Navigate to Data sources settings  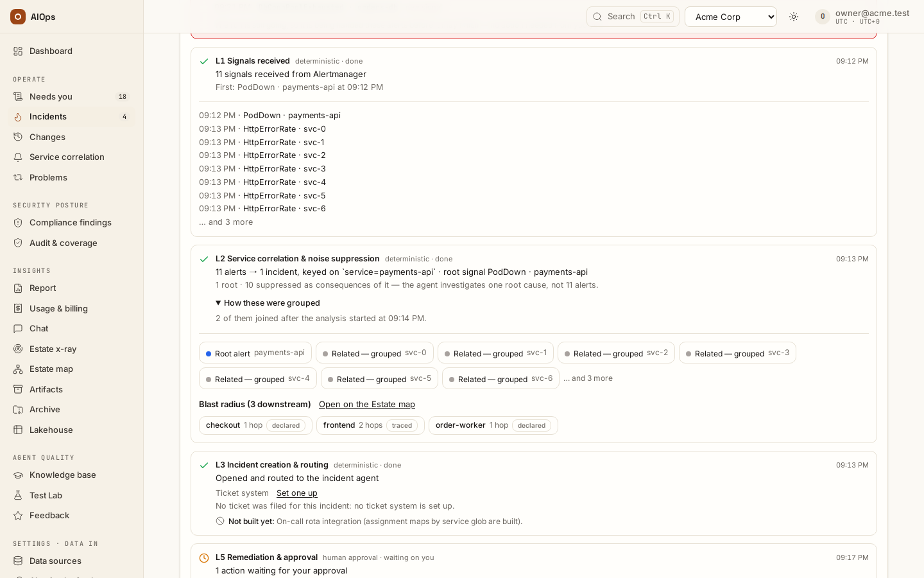click(72, 561)
